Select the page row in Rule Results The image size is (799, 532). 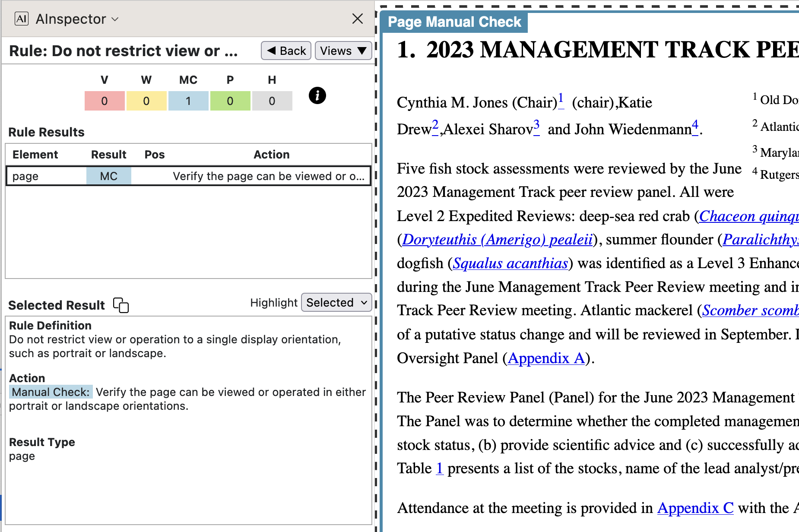click(x=188, y=176)
